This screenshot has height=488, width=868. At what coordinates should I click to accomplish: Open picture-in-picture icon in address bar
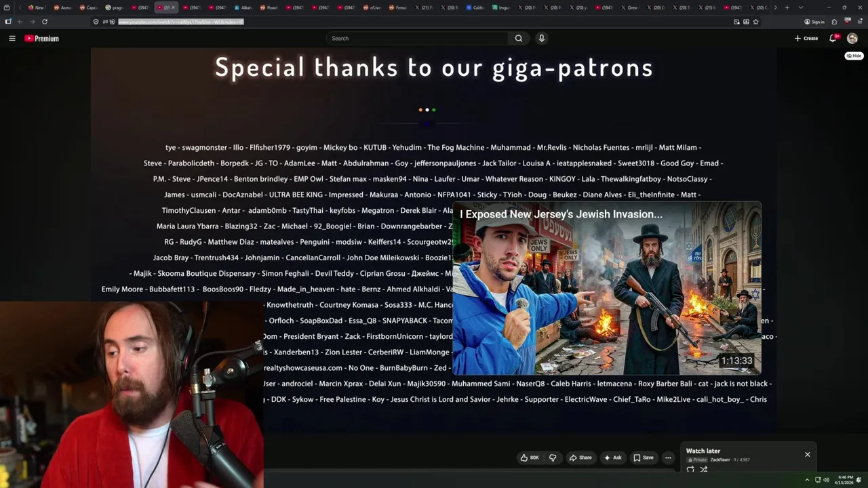(x=736, y=22)
